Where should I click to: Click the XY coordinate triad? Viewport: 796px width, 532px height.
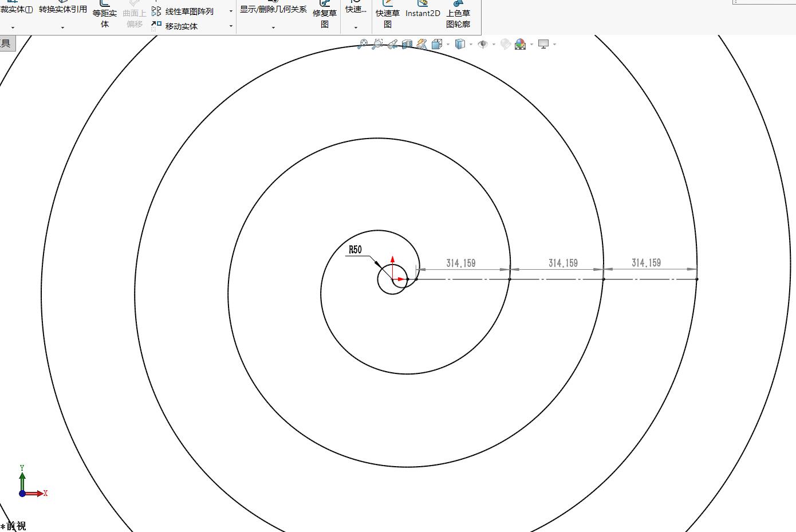pos(31,482)
